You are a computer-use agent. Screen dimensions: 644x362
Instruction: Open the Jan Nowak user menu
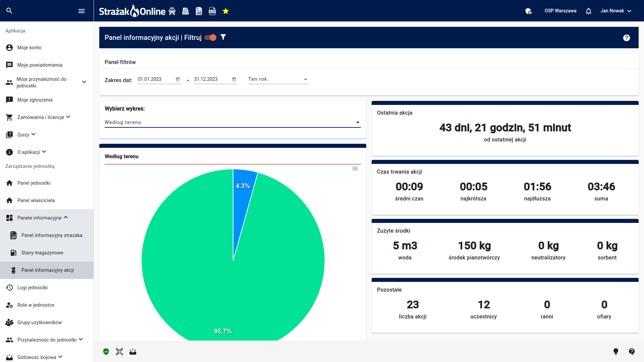point(616,11)
